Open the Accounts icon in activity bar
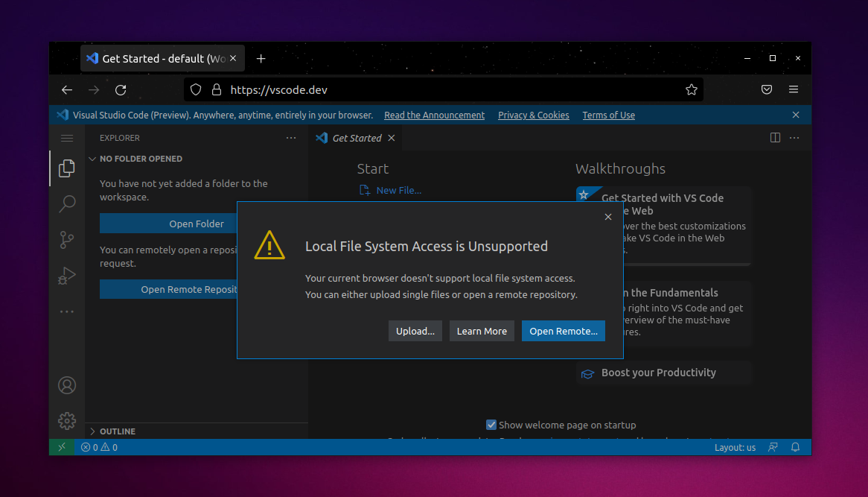Viewport: 868px width, 497px height. pos(67,385)
